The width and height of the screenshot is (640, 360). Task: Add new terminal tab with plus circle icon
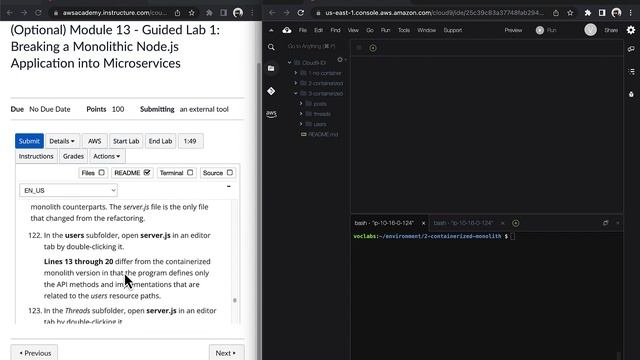point(516,223)
